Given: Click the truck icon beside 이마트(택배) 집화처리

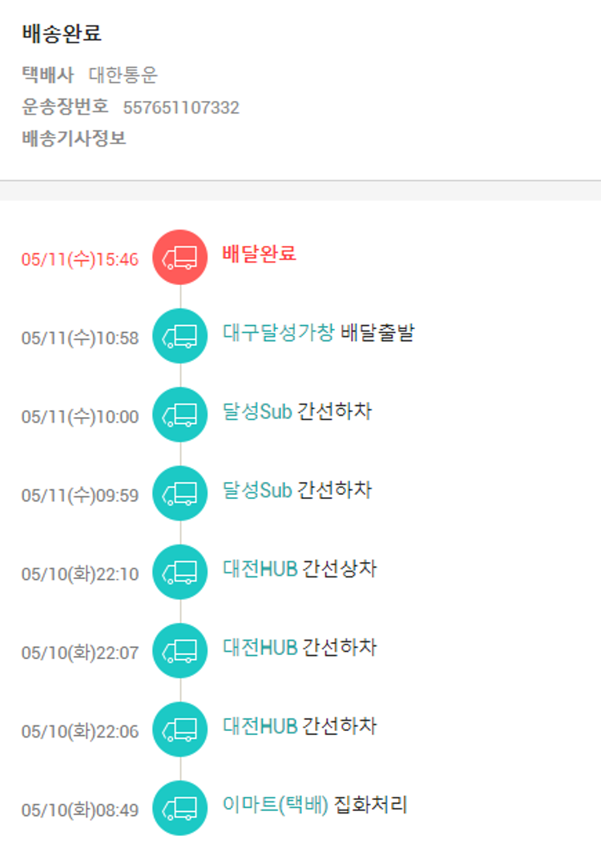Looking at the screenshot, I should (x=179, y=807).
